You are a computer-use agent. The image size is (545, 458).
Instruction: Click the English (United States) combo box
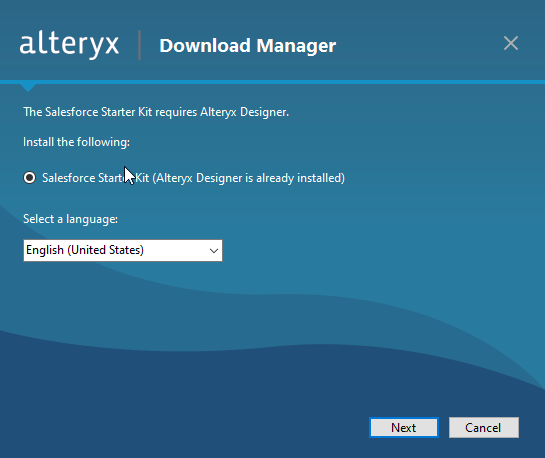[x=123, y=250]
